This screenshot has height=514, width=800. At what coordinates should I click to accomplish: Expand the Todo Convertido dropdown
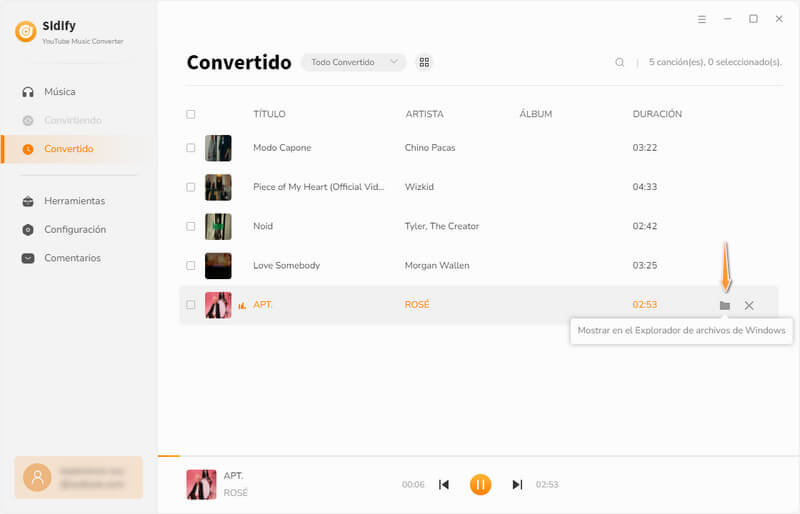(354, 62)
